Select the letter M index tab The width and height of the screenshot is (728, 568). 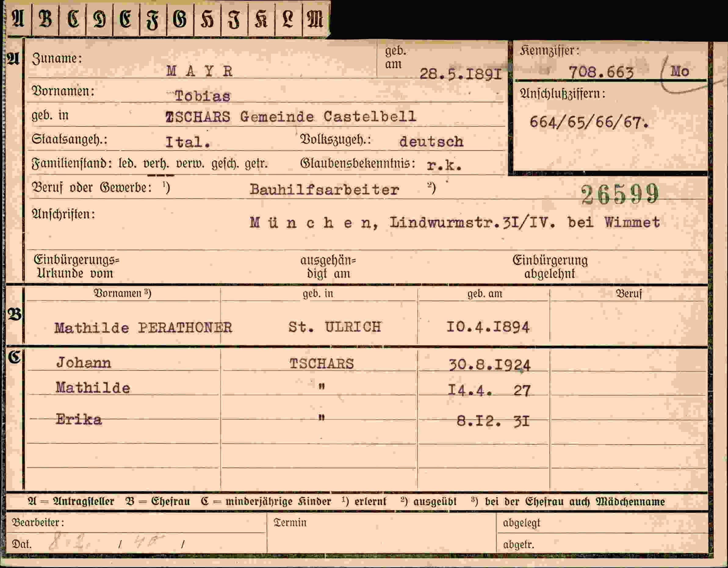coord(316,19)
